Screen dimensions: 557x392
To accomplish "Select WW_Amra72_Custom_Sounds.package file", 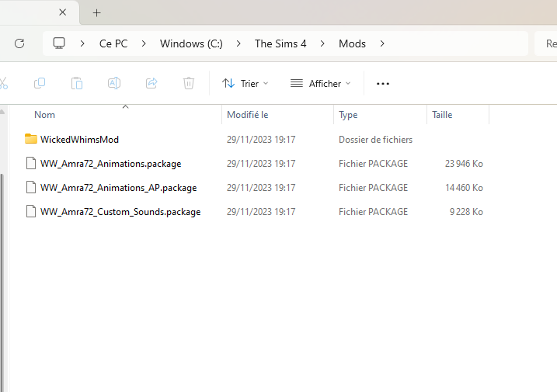I will point(120,212).
